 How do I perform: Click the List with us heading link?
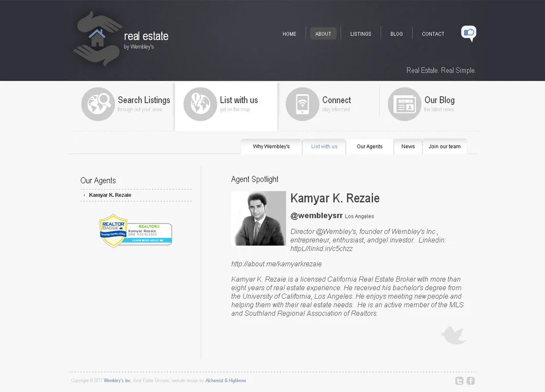(x=239, y=100)
